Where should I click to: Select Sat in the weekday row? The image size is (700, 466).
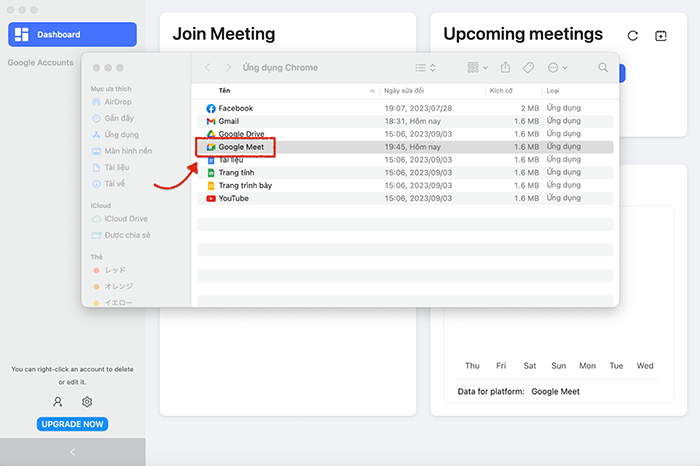pyautogui.click(x=529, y=366)
